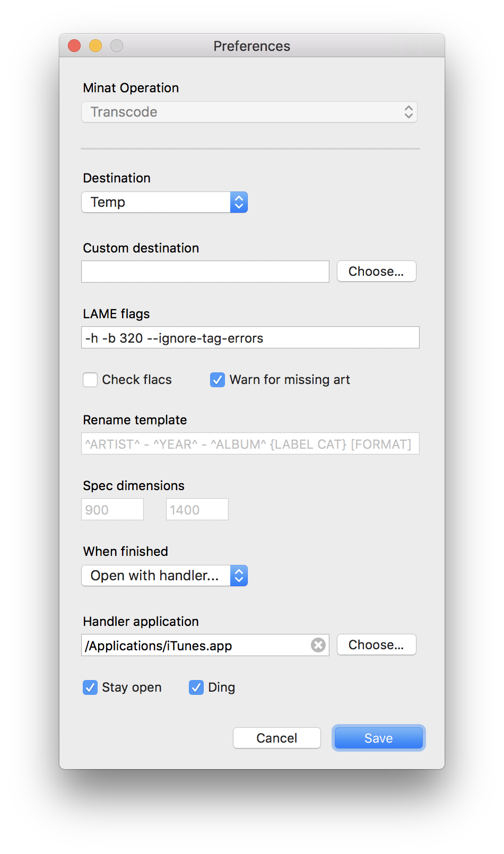Uncheck Warn for missing art
This screenshot has height=854, width=504.
(218, 380)
